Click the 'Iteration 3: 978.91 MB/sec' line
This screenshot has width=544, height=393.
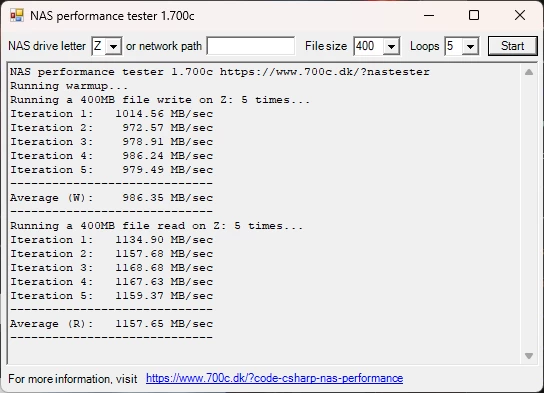point(111,142)
